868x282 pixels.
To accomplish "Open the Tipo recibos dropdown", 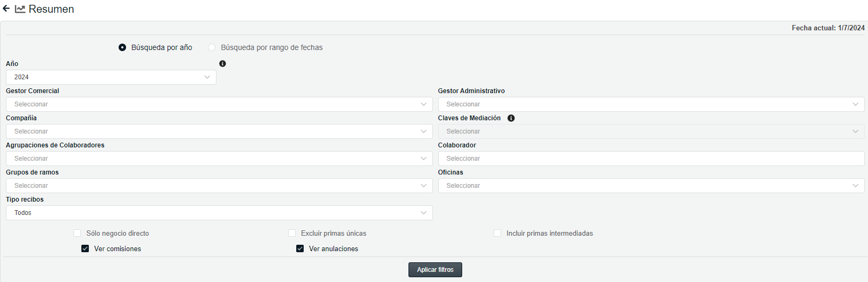I will coord(219,213).
